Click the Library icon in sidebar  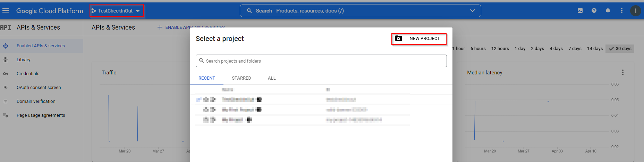6,60
